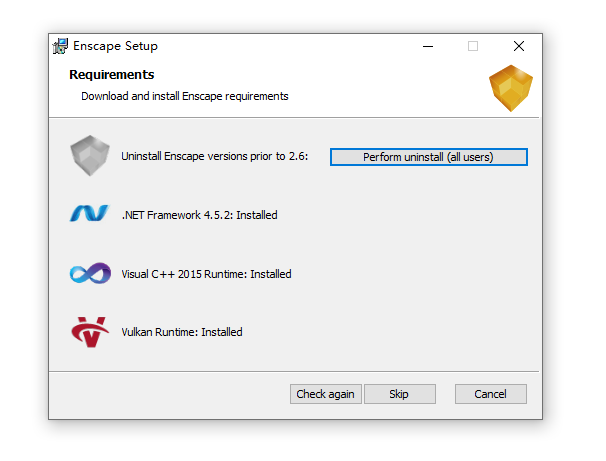The image size is (606, 461).
Task: Click Perform uninstall (all users) button
Action: click(429, 157)
